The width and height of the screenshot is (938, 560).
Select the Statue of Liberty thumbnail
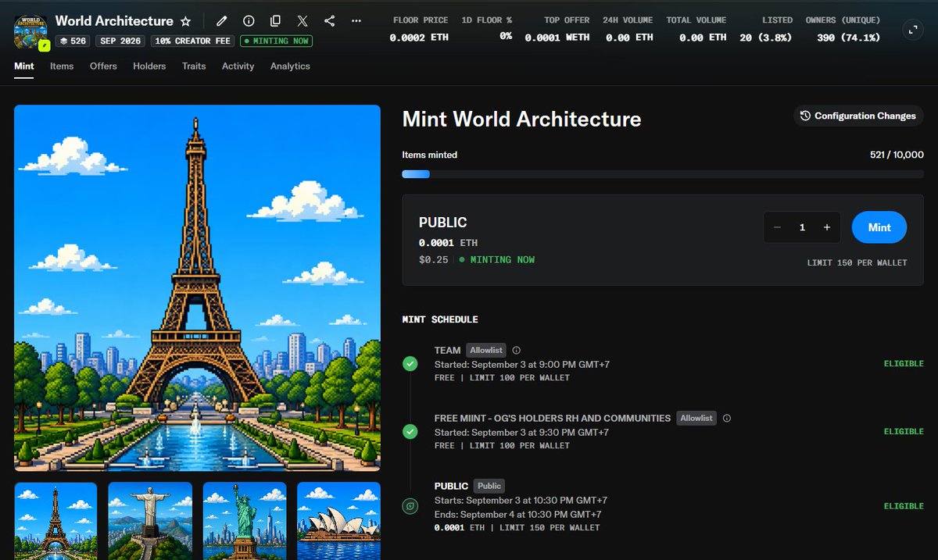pyautogui.click(x=245, y=521)
